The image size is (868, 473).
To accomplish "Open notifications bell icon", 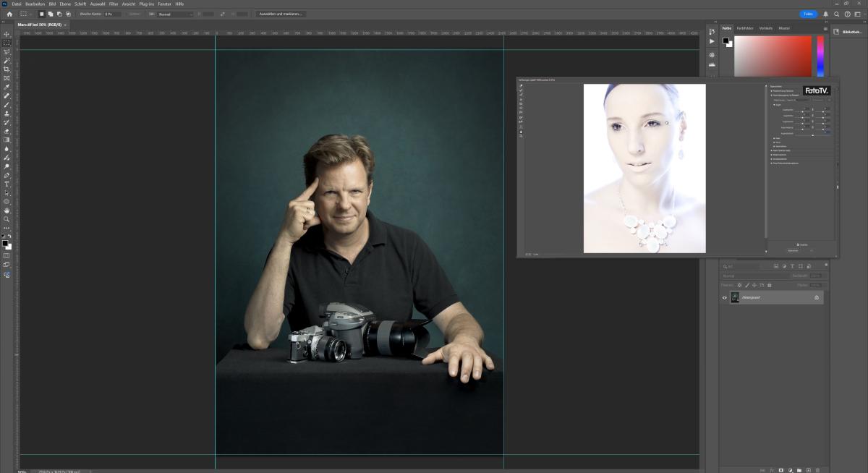I will [826, 14].
